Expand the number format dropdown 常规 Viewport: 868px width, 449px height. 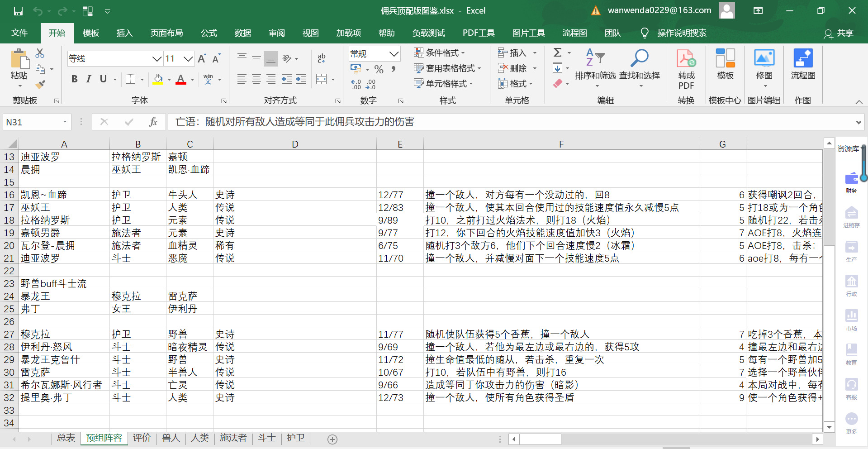[x=394, y=54]
